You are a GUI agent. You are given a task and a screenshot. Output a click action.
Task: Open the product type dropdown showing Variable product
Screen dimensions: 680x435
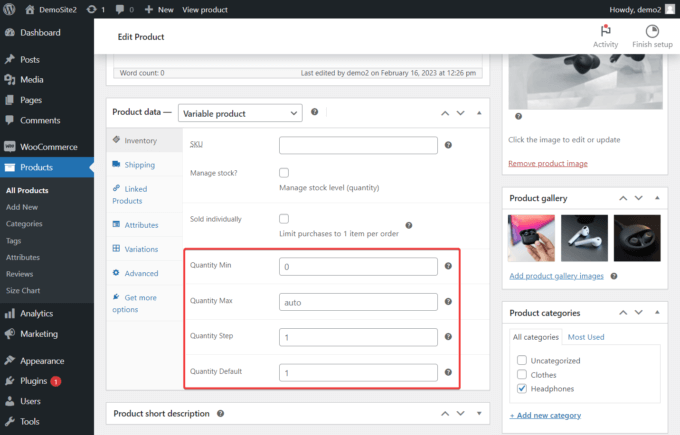pyautogui.click(x=240, y=113)
